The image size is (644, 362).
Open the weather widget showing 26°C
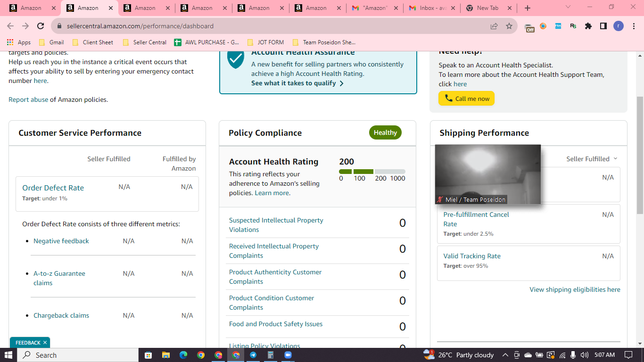click(x=459, y=355)
